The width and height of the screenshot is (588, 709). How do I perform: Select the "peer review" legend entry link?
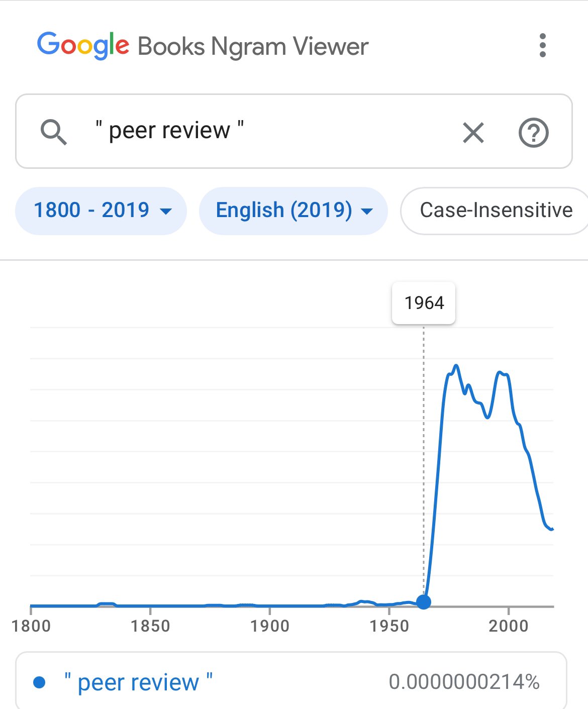(138, 682)
